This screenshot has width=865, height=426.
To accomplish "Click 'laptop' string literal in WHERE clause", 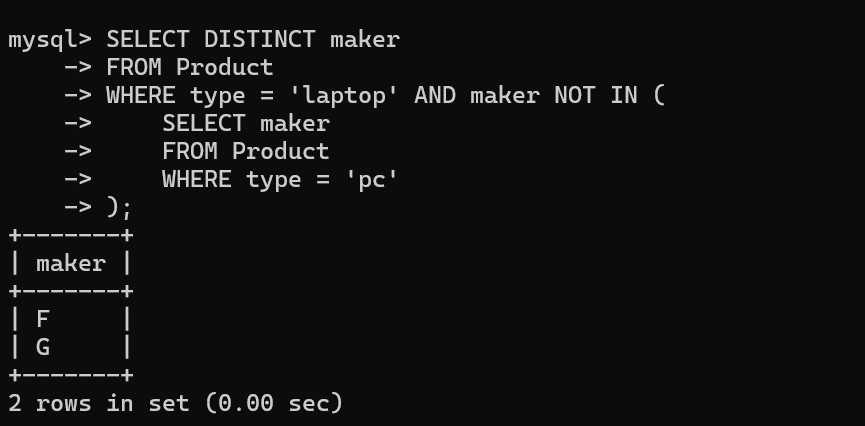I will [x=344, y=96].
